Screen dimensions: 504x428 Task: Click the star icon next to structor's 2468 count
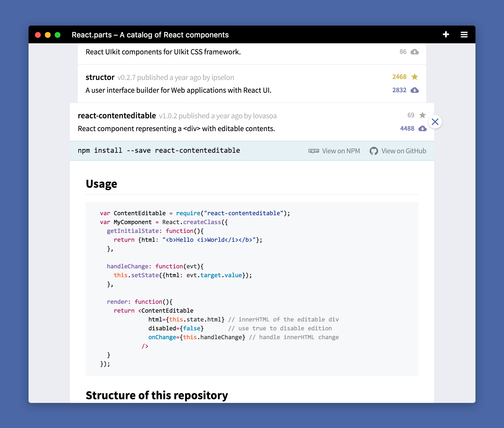[415, 77]
